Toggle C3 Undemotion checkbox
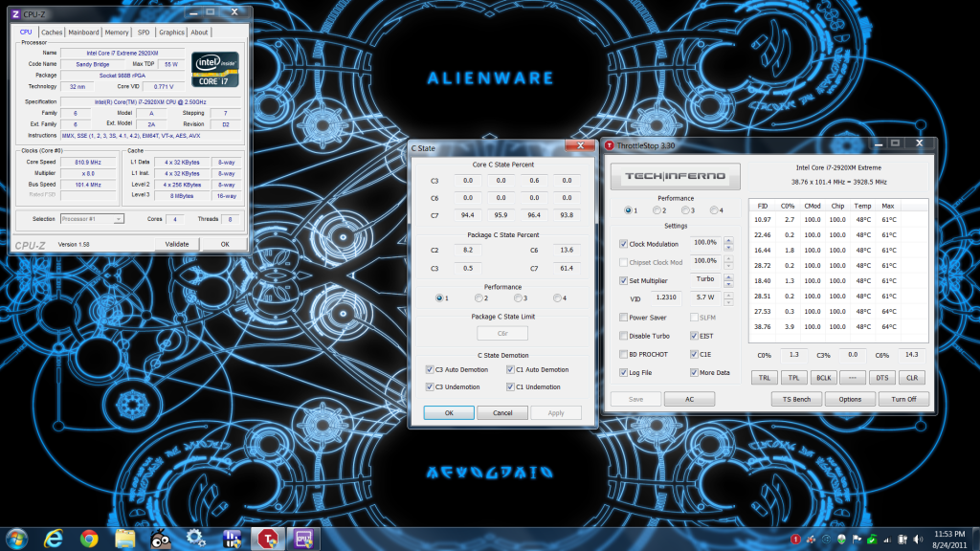This screenshot has height=551, width=980. click(x=430, y=386)
